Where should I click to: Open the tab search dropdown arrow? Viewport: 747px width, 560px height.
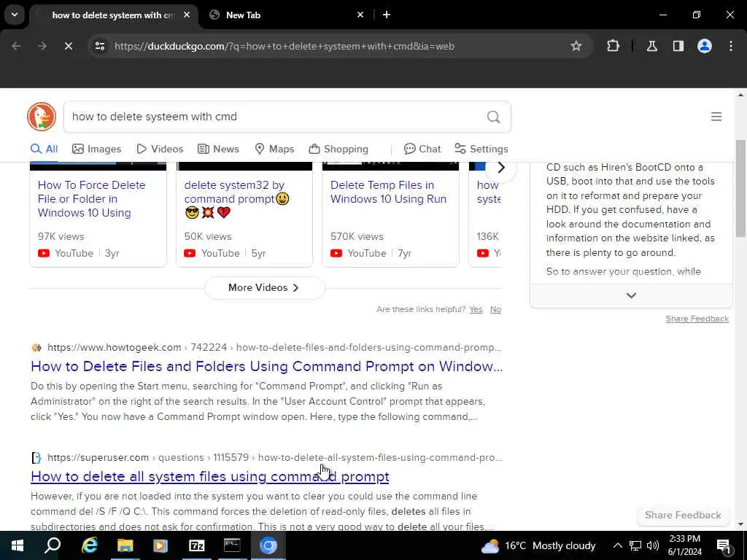(x=15, y=15)
